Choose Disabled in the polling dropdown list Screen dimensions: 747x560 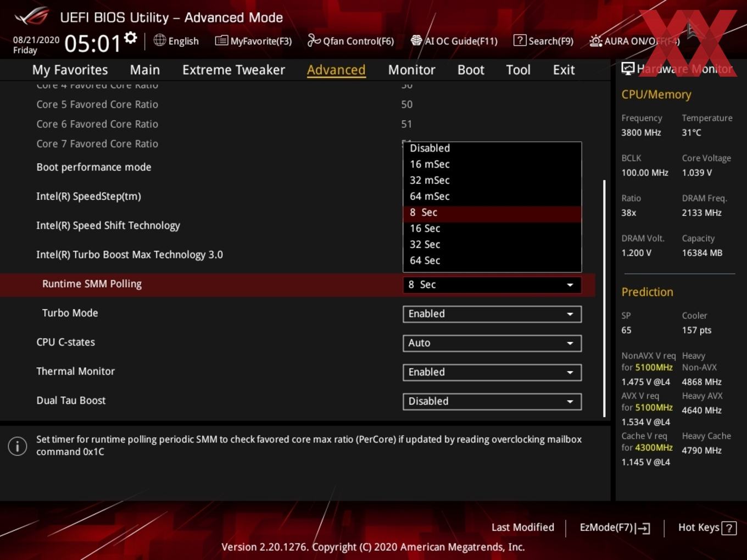pyautogui.click(x=492, y=148)
